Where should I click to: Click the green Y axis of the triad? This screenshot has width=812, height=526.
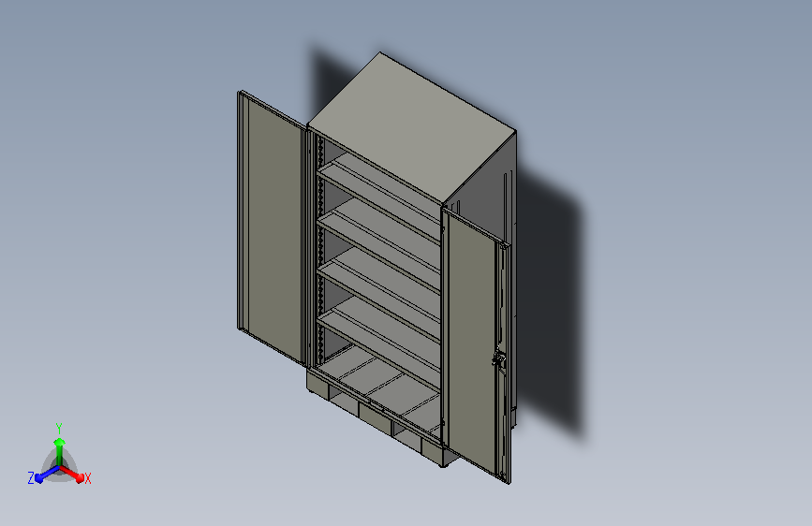(60, 451)
